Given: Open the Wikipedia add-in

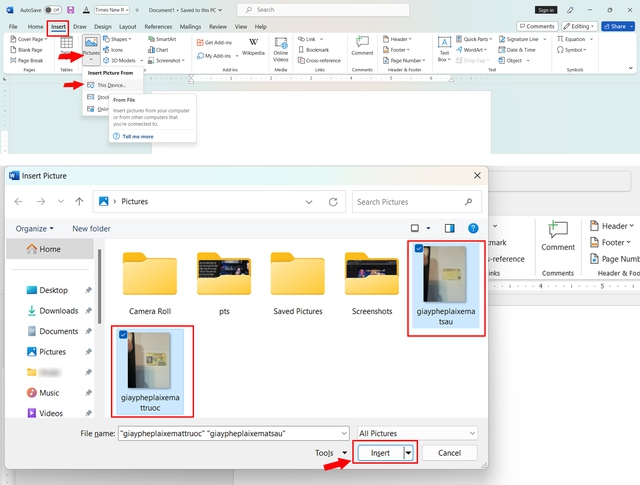Looking at the screenshot, I should pyautogui.click(x=253, y=47).
